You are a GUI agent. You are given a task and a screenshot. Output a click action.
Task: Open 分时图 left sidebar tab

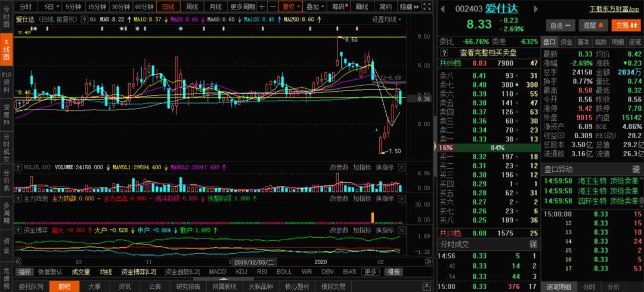(7, 17)
